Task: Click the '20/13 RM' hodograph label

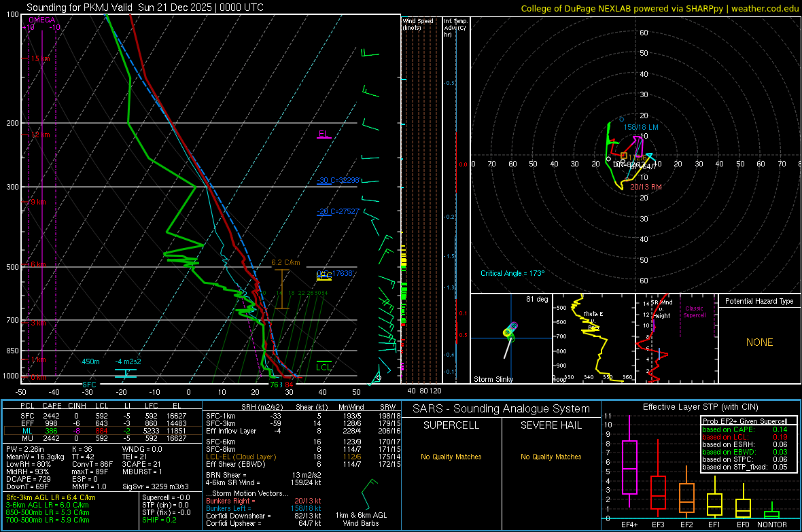Action: pyautogui.click(x=646, y=187)
